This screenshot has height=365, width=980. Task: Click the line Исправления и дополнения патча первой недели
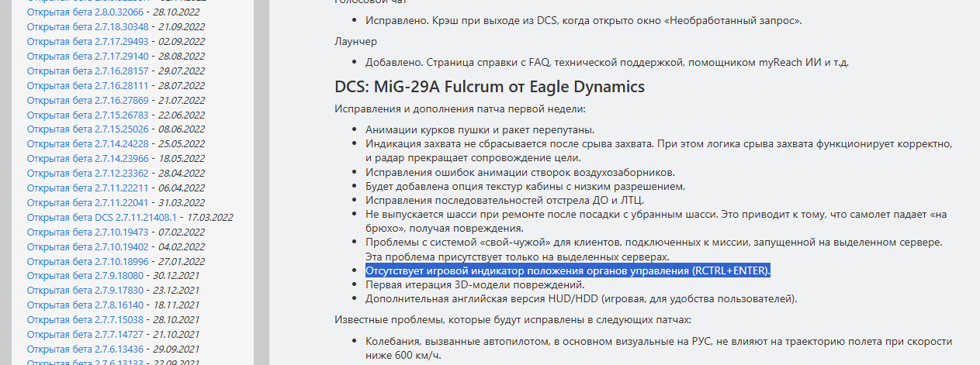460,108
